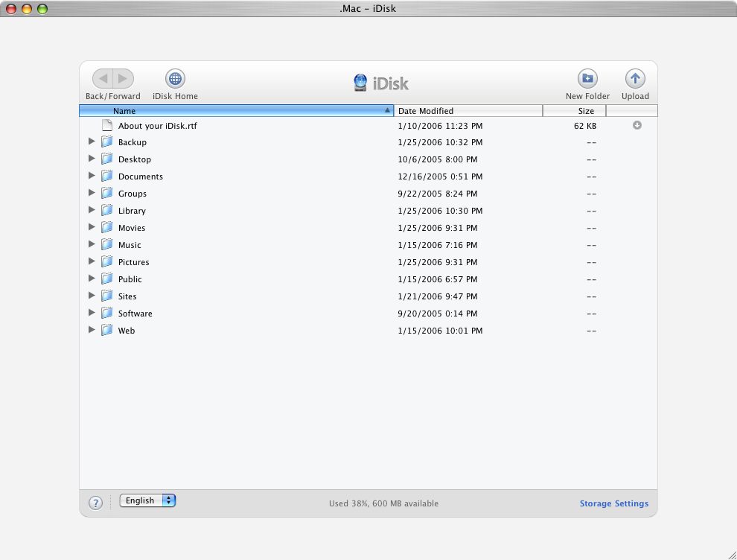Select the Software folder name
This screenshot has width=737, height=560.
click(x=135, y=314)
